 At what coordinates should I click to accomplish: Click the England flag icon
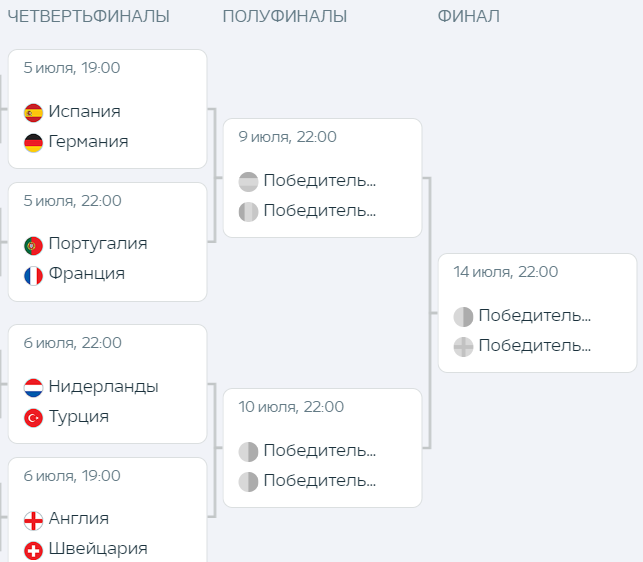pos(33,520)
